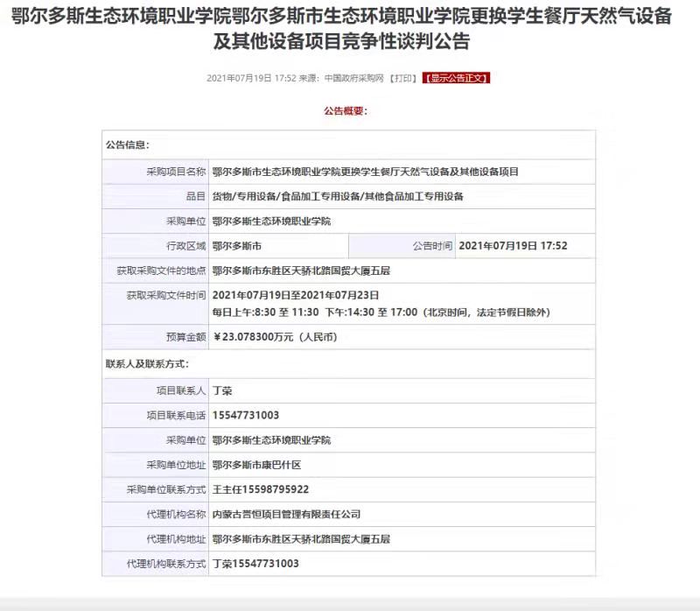Select the 行政区域 value 鄂尔多斯市
700x611 pixels.
click(237, 246)
